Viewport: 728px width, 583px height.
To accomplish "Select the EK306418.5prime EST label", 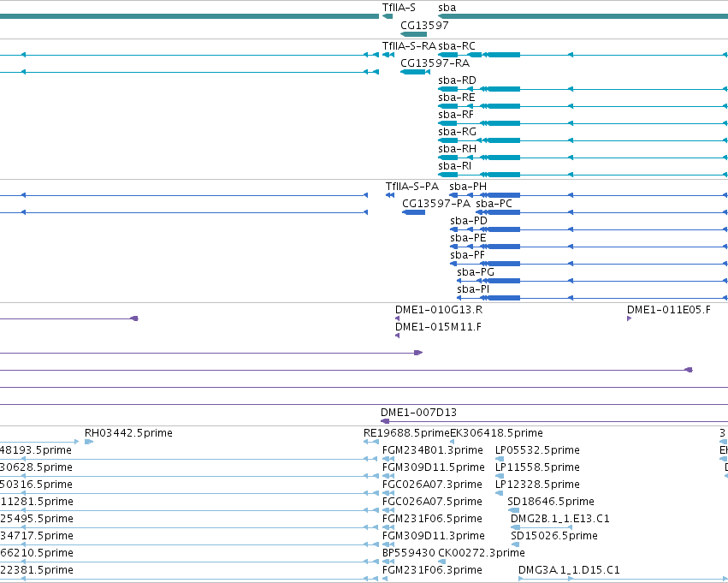I will click(x=496, y=433).
